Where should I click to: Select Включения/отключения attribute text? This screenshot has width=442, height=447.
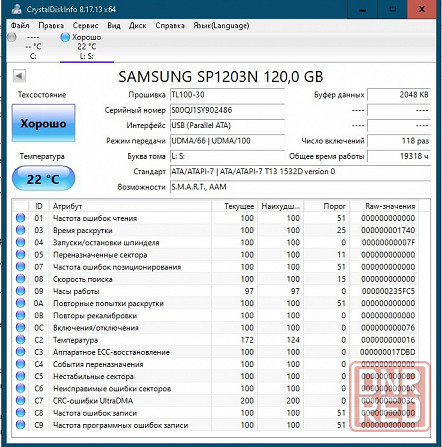[x=96, y=328]
